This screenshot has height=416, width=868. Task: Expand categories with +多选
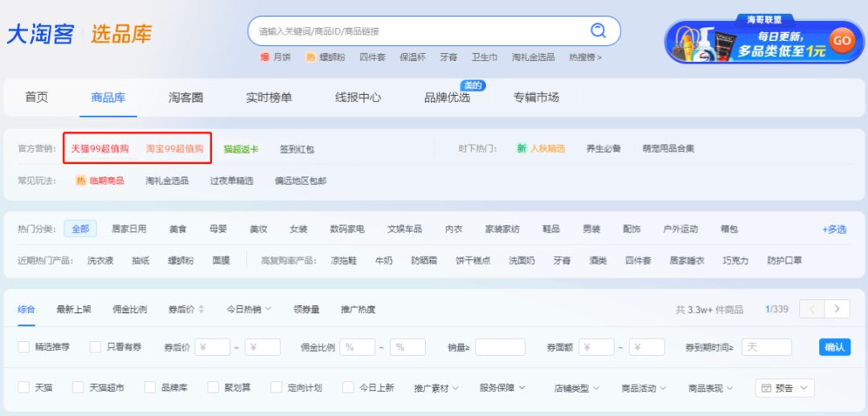click(x=834, y=229)
